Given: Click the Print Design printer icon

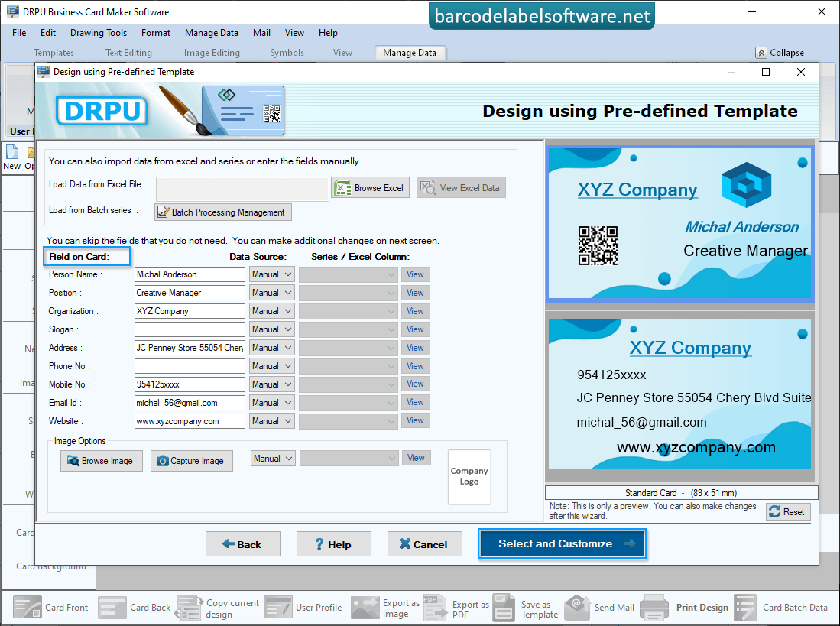Looking at the screenshot, I should point(654,608).
